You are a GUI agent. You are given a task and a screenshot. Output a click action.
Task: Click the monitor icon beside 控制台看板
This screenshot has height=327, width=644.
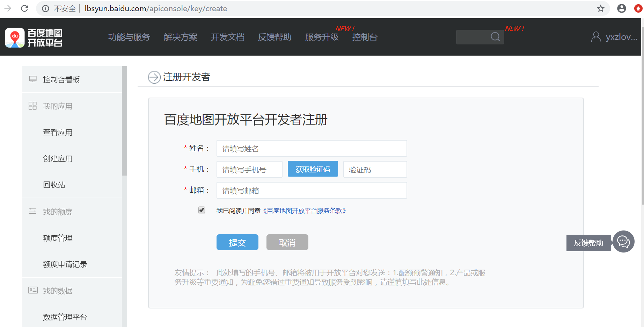click(33, 79)
